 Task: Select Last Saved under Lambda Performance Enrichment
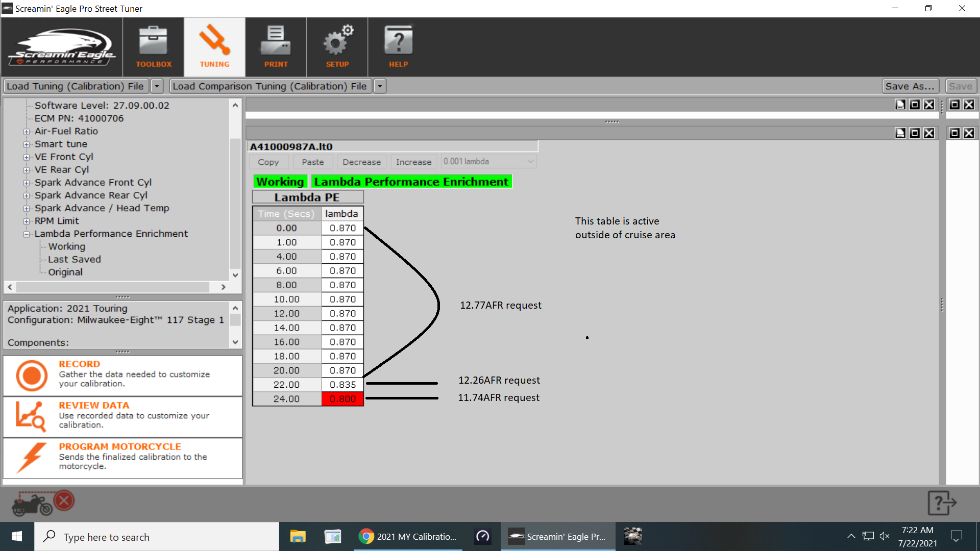pyautogui.click(x=75, y=259)
